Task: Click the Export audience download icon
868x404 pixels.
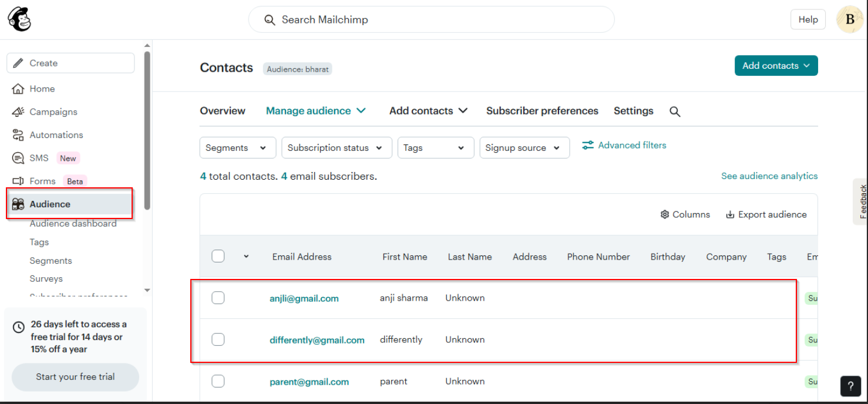Action: coord(730,214)
